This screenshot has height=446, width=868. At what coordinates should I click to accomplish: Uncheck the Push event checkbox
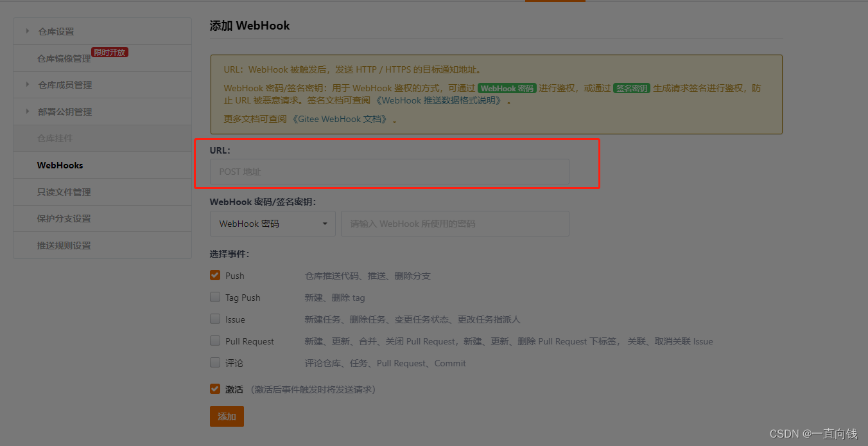click(x=215, y=275)
